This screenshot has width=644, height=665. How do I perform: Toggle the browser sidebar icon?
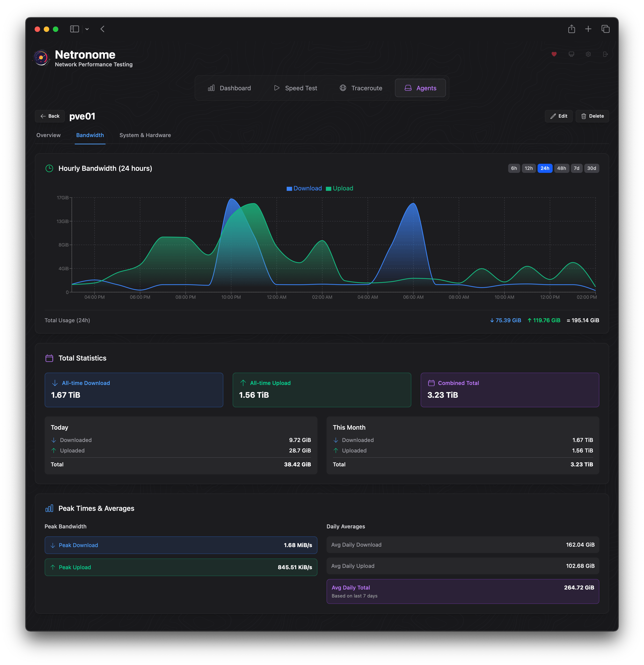tap(75, 29)
